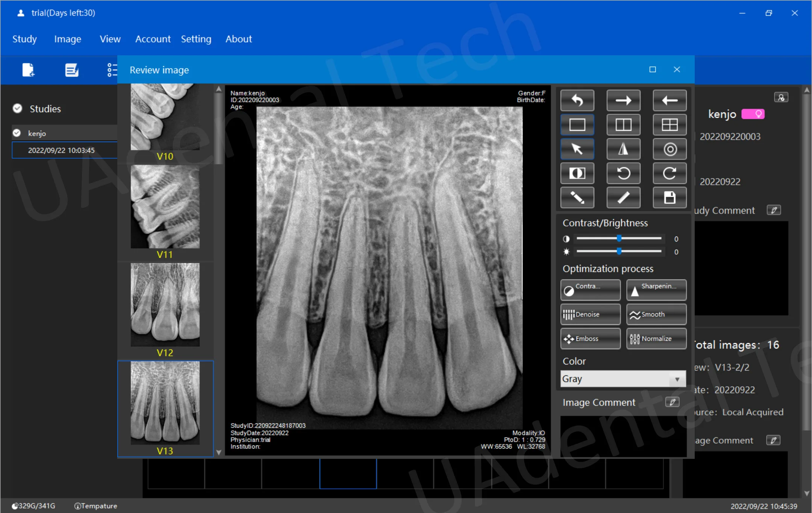This screenshot has height=513, width=812.
Task: Rotate image clockwise icon
Action: click(670, 173)
